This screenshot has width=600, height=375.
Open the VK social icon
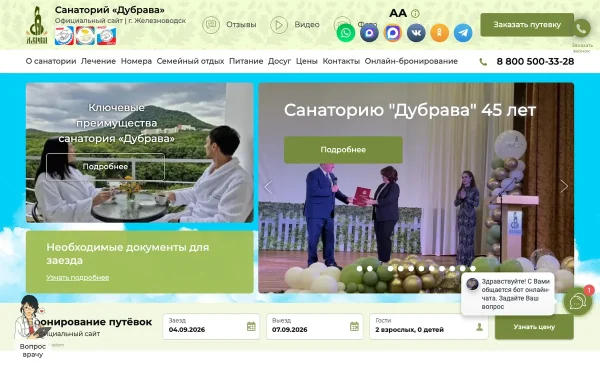(416, 33)
